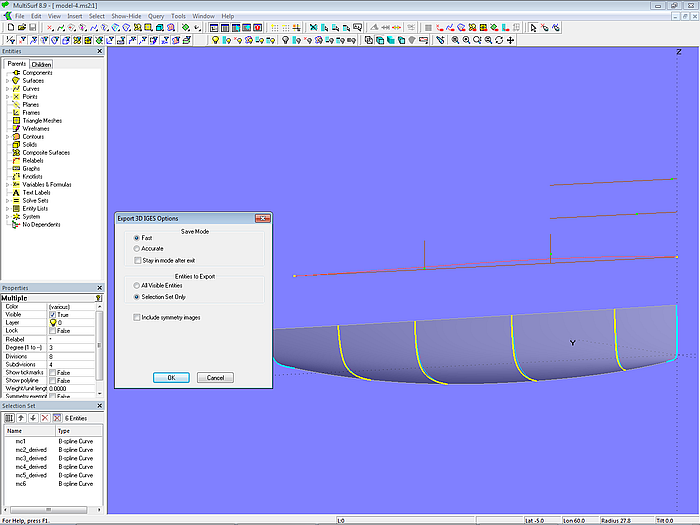The image size is (700, 525).
Task: Click Cancel in Export IGES dialog
Action: (215, 378)
